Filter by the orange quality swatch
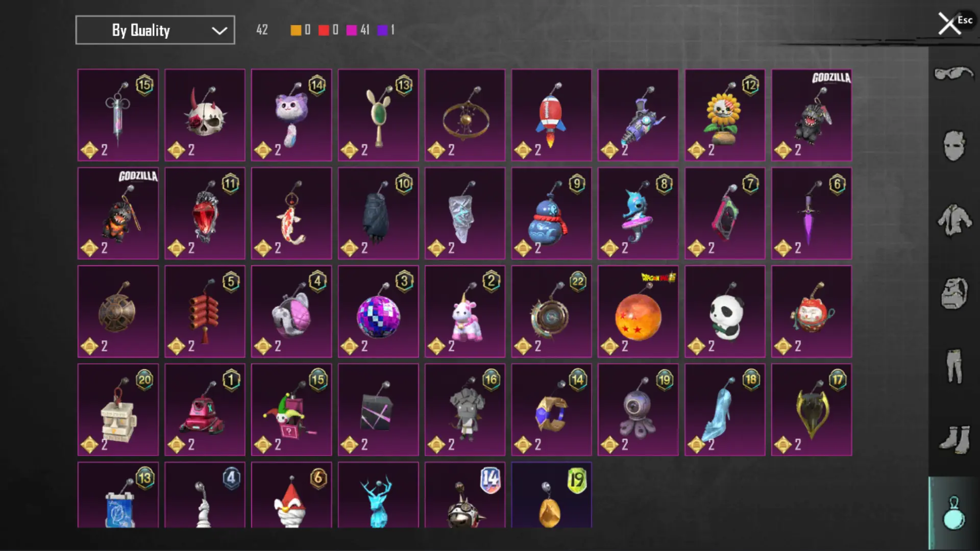The height and width of the screenshot is (551, 980). [296, 30]
